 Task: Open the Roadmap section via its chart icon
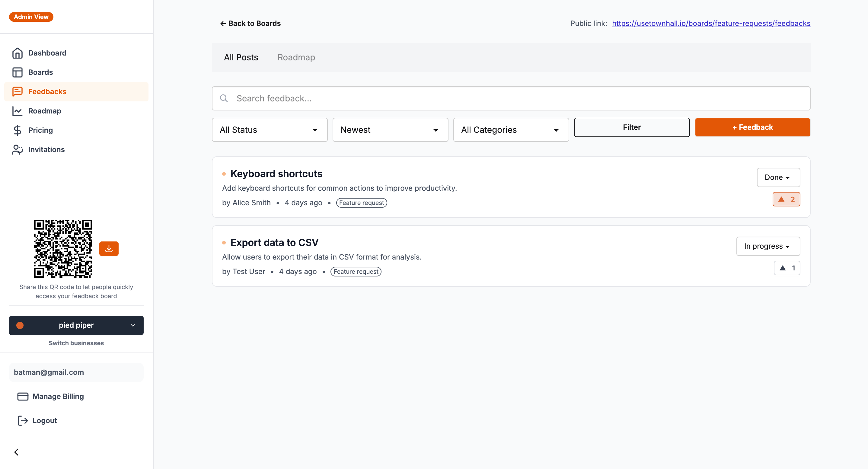pyautogui.click(x=18, y=110)
